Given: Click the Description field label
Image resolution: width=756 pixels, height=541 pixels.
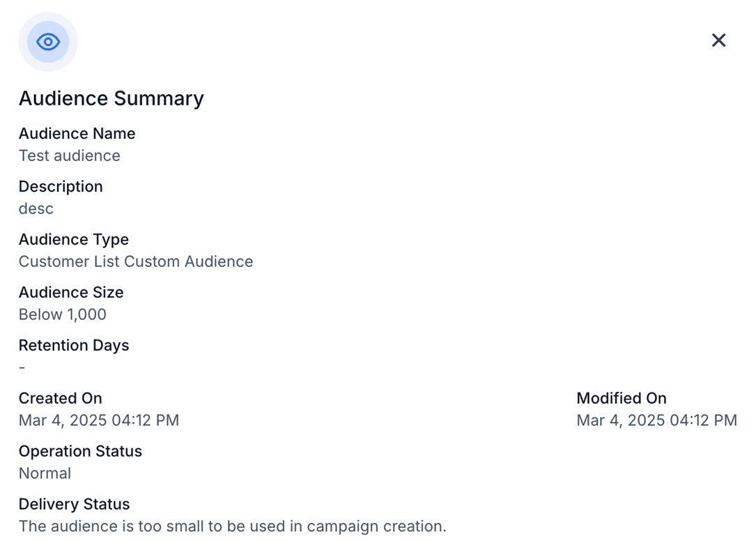Looking at the screenshot, I should click(x=61, y=186).
